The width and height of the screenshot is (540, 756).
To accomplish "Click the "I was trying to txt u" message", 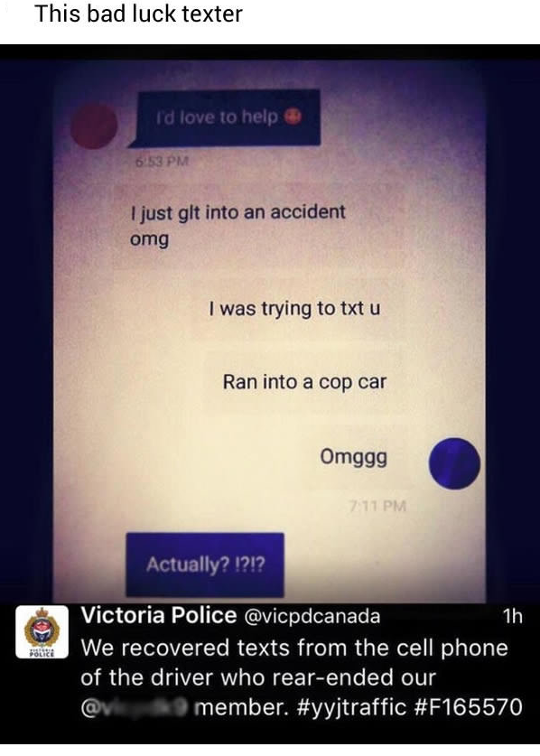I will click(294, 309).
